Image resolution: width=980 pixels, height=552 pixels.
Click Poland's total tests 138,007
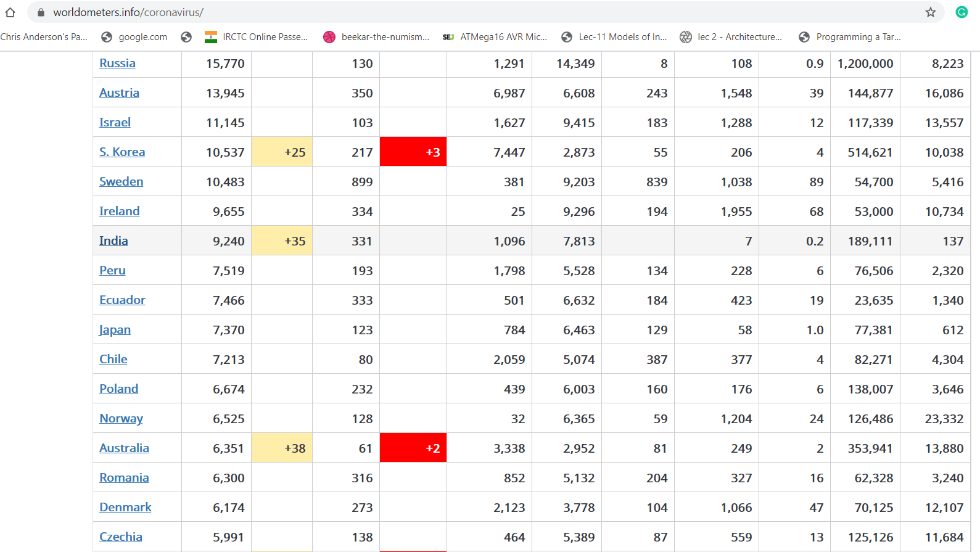click(870, 389)
